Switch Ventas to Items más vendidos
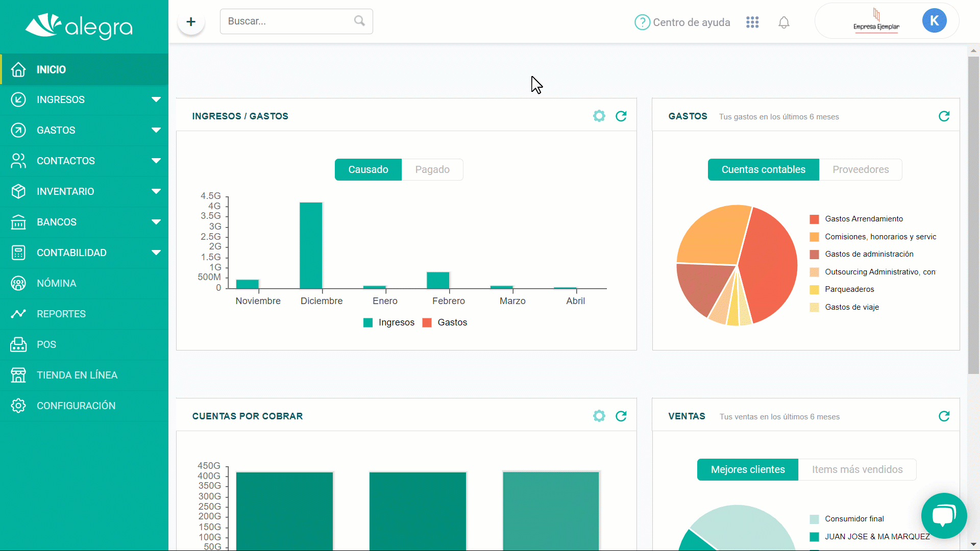 [x=857, y=470]
